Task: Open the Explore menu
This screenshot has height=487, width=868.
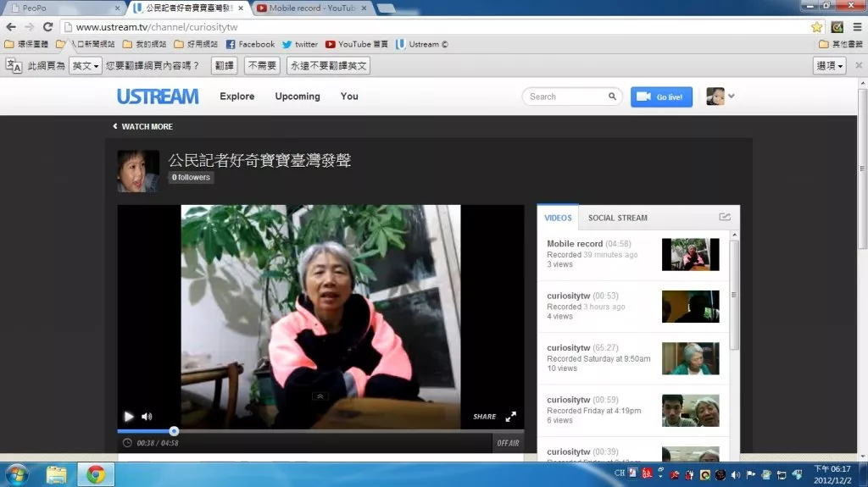Action: coord(237,97)
